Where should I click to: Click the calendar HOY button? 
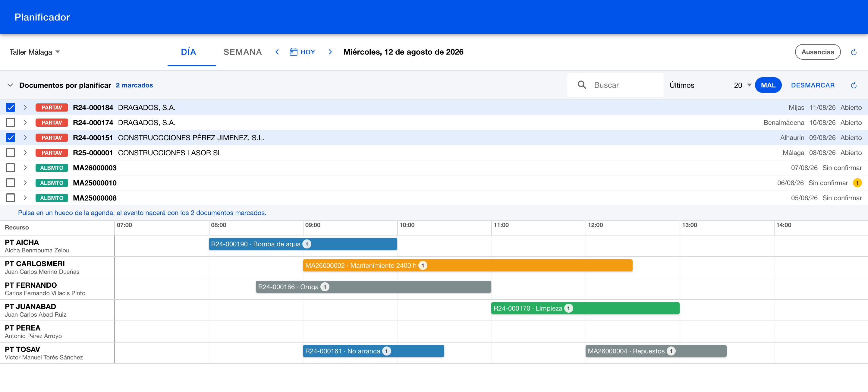pos(303,52)
